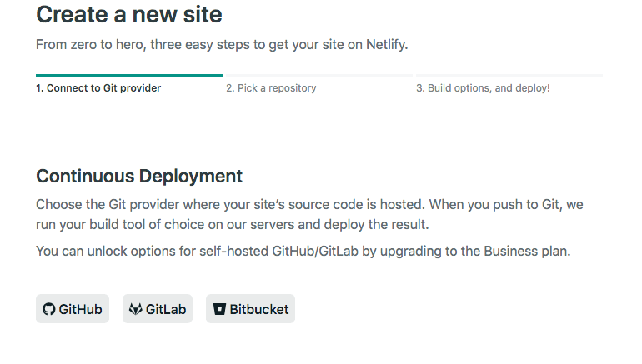Go to step 2. Pick a repository
642x364 pixels.
click(271, 88)
